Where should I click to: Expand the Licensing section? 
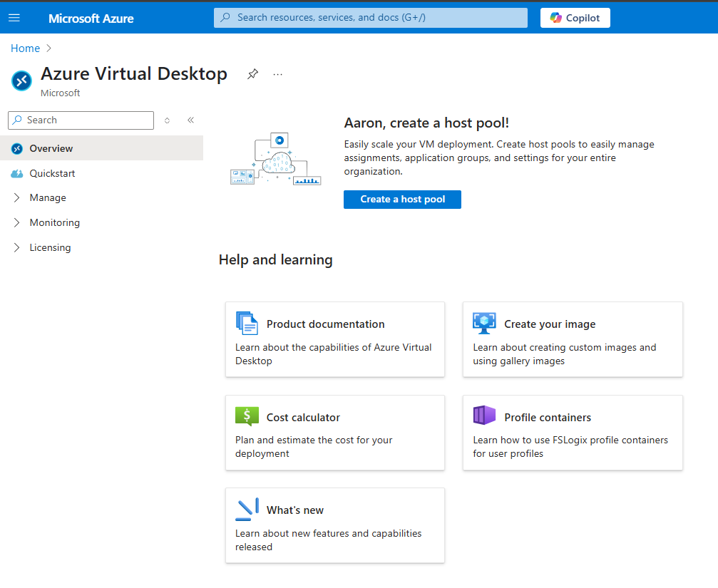point(17,247)
